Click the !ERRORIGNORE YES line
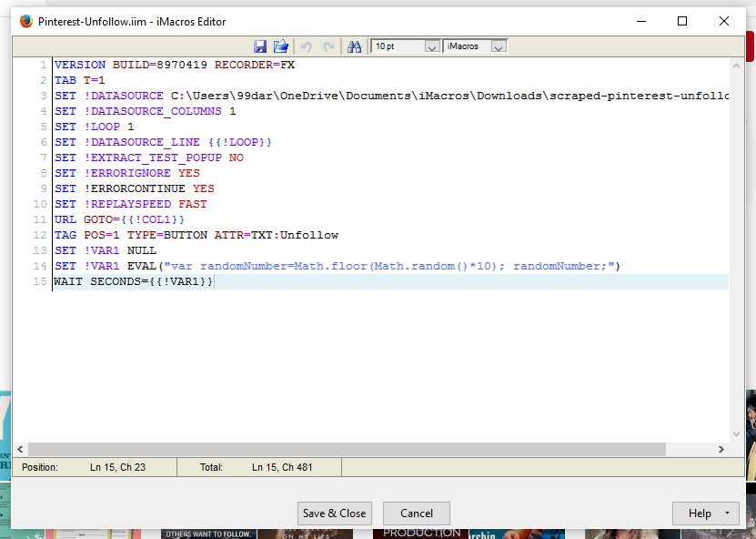Viewport: 756px width, 539px height. click(x=126, y=173)
